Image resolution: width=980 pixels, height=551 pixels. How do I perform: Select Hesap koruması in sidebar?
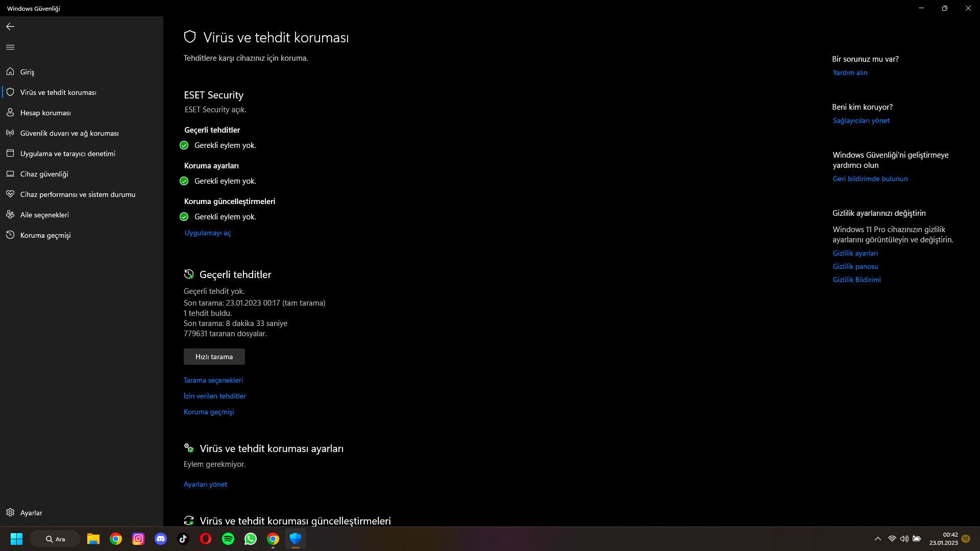[45, 113]
